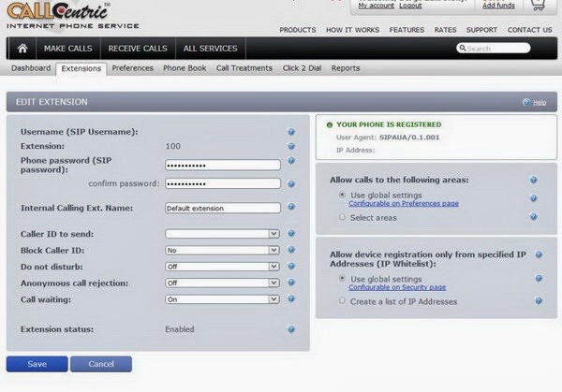Open the RATES page
The image size is (562, 392).
click(x=445, y=30)
